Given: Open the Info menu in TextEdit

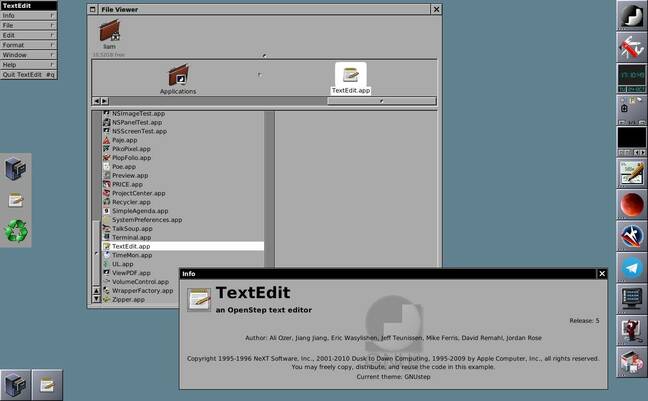Looking at the screenshot, I should pos(29,15).
